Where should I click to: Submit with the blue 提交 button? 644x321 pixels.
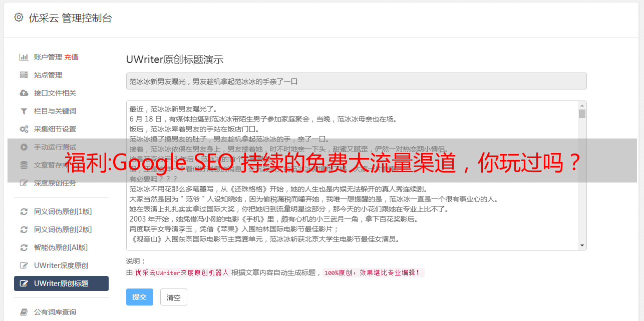139,297
